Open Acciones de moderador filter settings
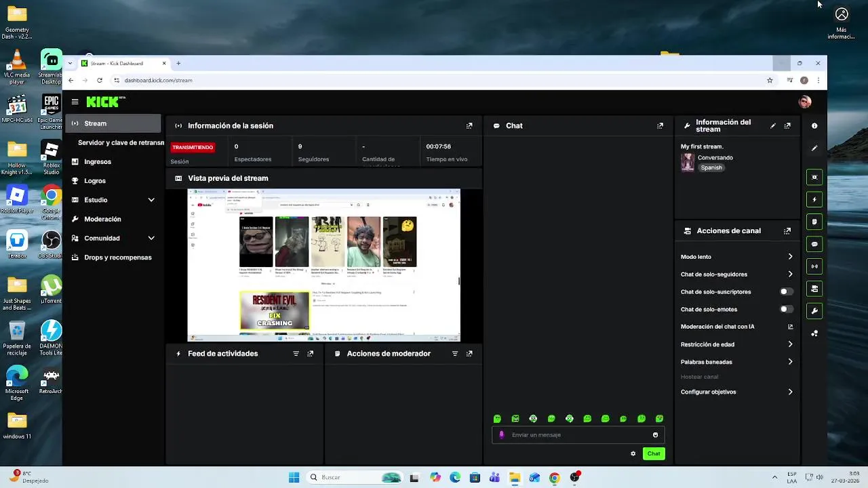The image size is (868, 488). [455, 354]
